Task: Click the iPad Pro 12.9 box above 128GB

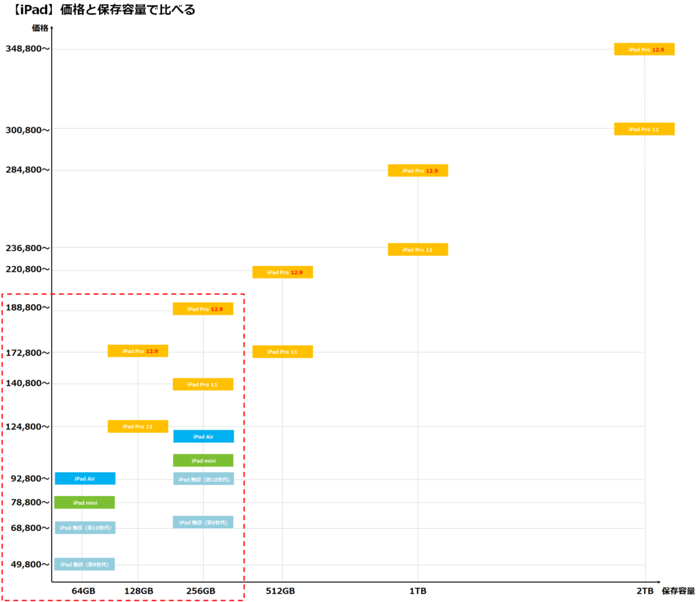Action: coord(138,351)
